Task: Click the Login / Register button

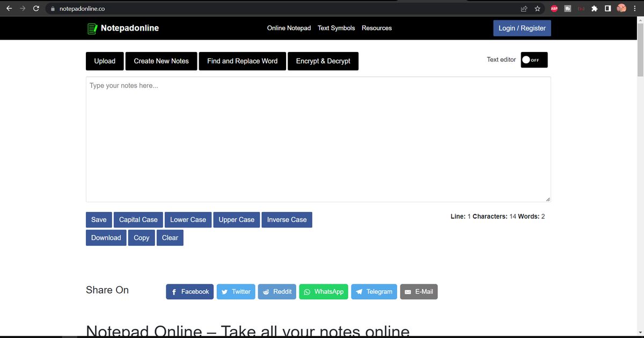Action: [x=522, y=28]
